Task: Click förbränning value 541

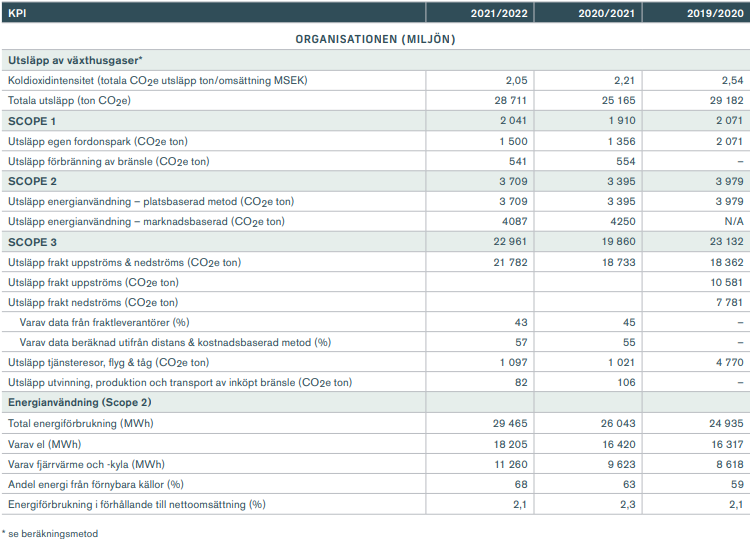Action: [518, 162]
